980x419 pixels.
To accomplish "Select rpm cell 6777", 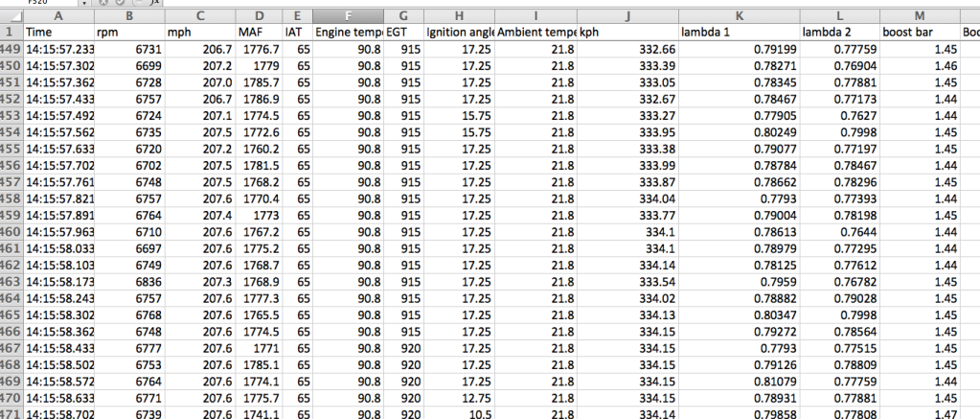I will tap(130, 348).
